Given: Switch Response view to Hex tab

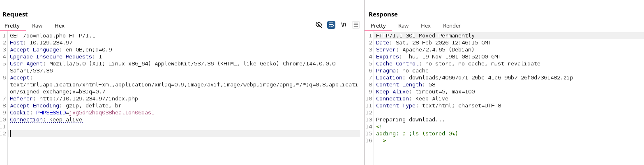Looking at the screenshot, I should [425, 26].
